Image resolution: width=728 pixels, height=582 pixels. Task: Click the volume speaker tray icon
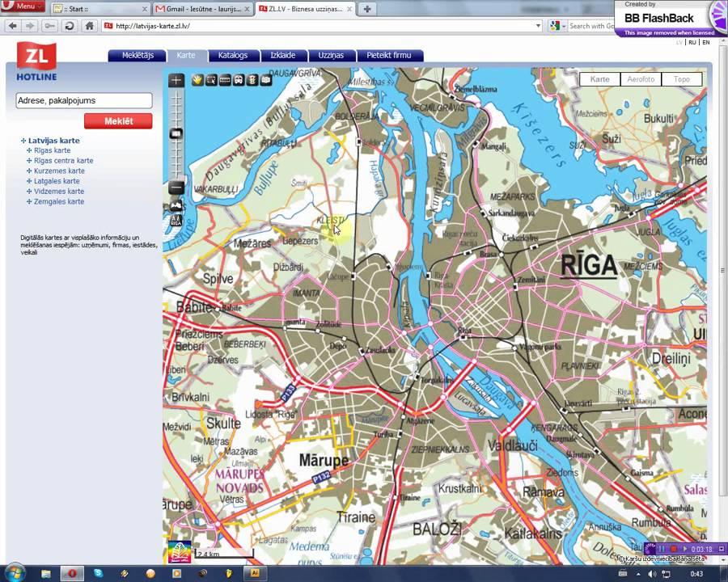[651, 574]
